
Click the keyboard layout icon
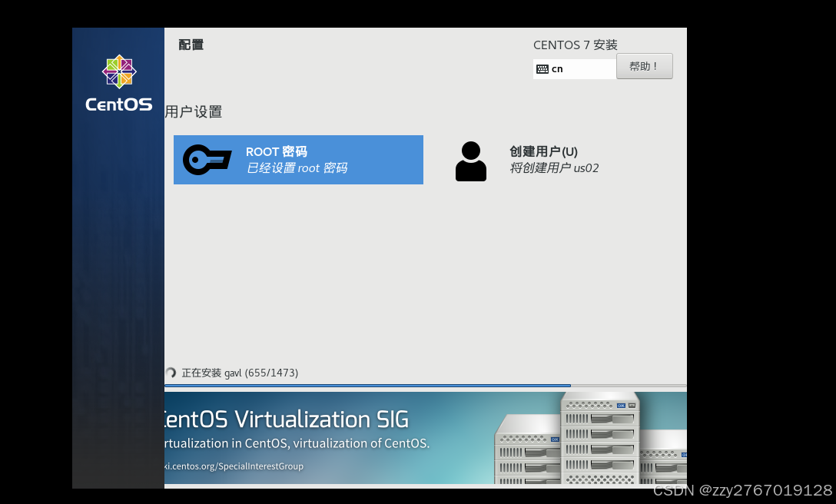[x=542, y=69]
